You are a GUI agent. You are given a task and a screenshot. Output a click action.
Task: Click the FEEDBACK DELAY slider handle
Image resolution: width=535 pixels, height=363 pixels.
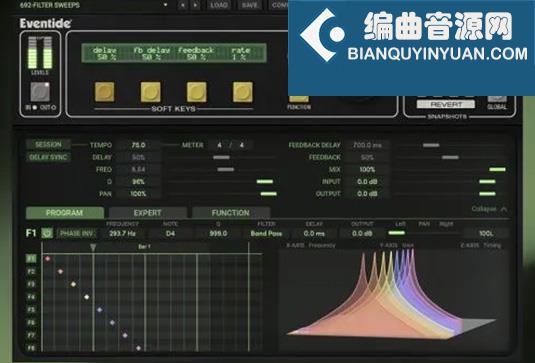click(x=431, y=145)
